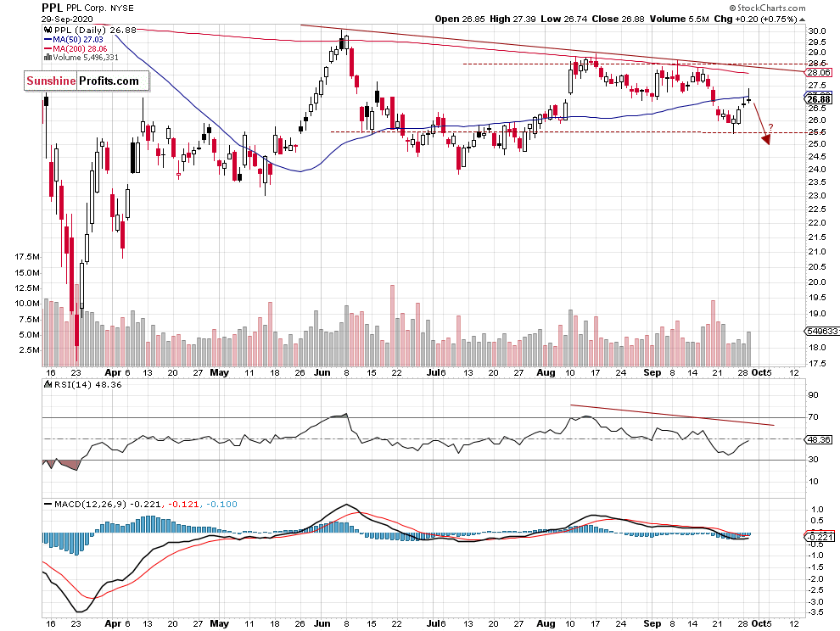Click the red MA(200) legend line swatch

click(x=48, y=48)
